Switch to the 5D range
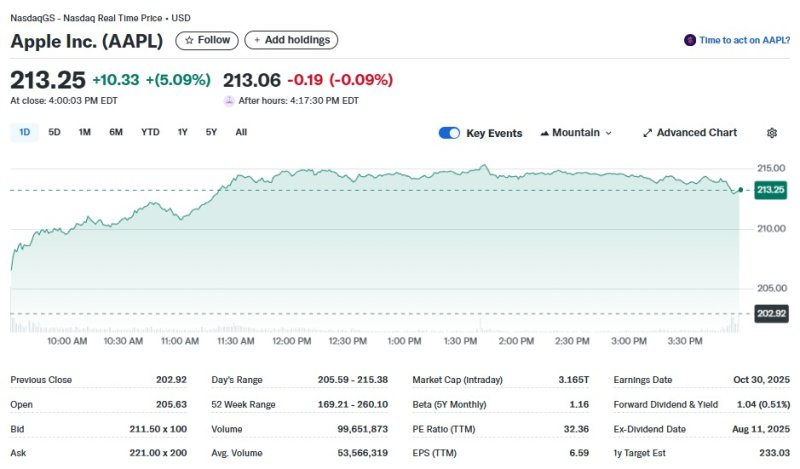The image size is (800, 469). (54, 132)
